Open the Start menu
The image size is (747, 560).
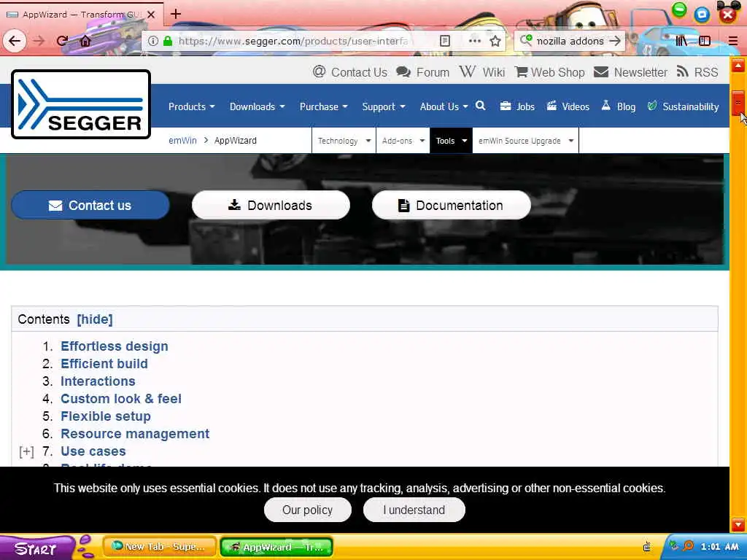click(36, 548)
